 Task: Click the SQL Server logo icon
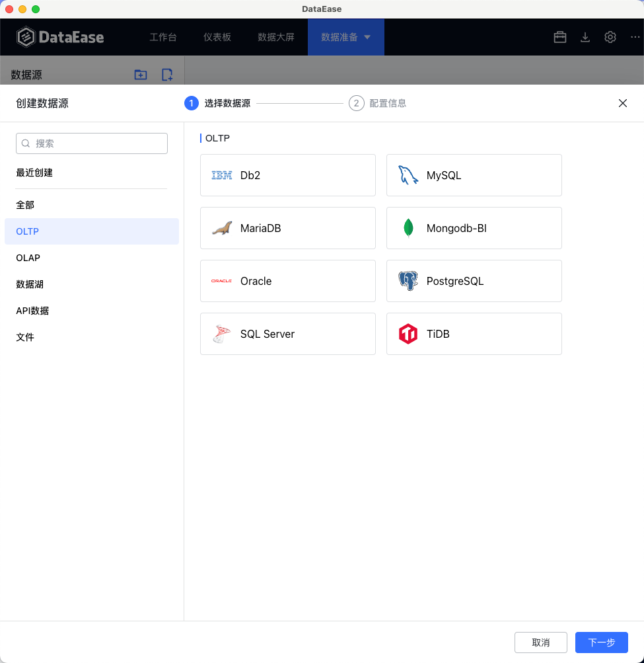click(x=221, y=334)
